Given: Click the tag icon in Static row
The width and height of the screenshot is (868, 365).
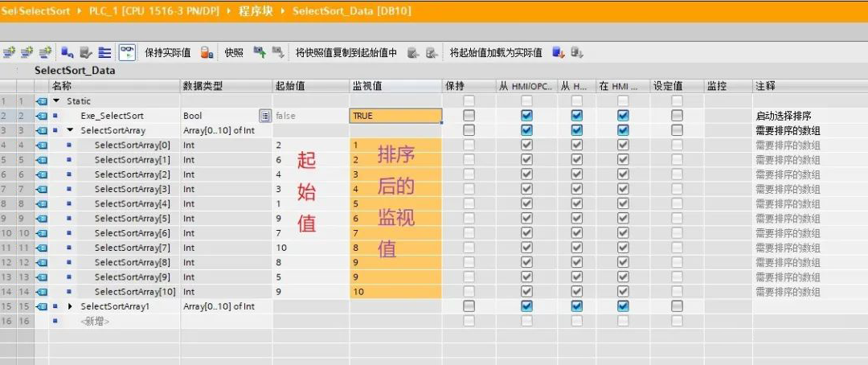Looking at the screenshot, I should click(x=42, y=101).
